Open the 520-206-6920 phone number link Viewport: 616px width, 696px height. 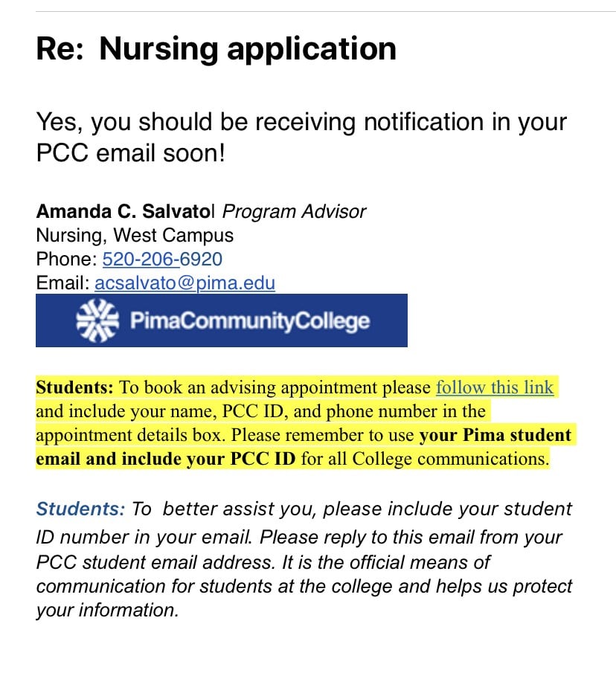pyautogui.click(x=162, y=259)
